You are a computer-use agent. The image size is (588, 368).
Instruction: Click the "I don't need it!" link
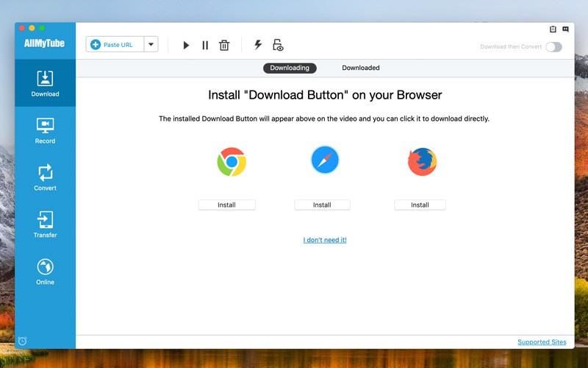click(325, 240)
